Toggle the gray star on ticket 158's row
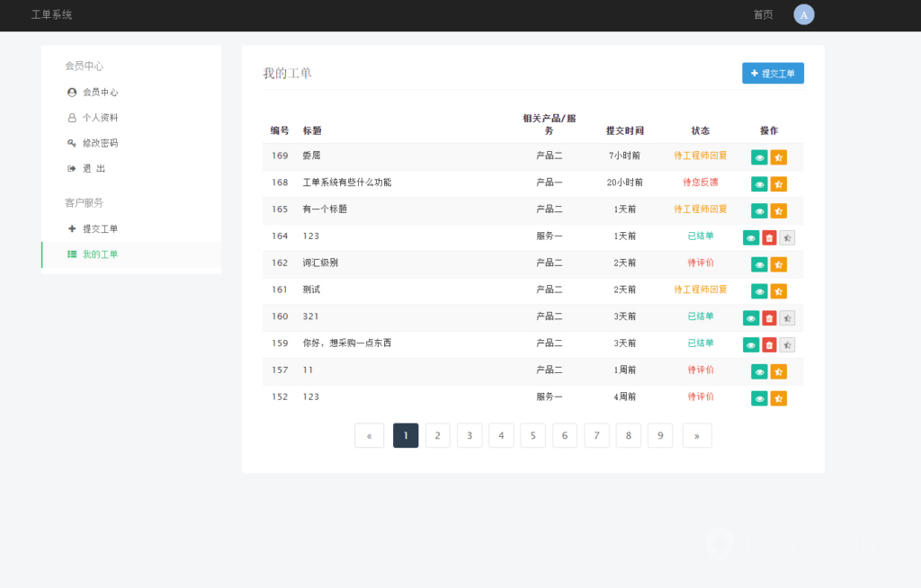This screenshot has height=588, width=921. (x=789, y=344)
